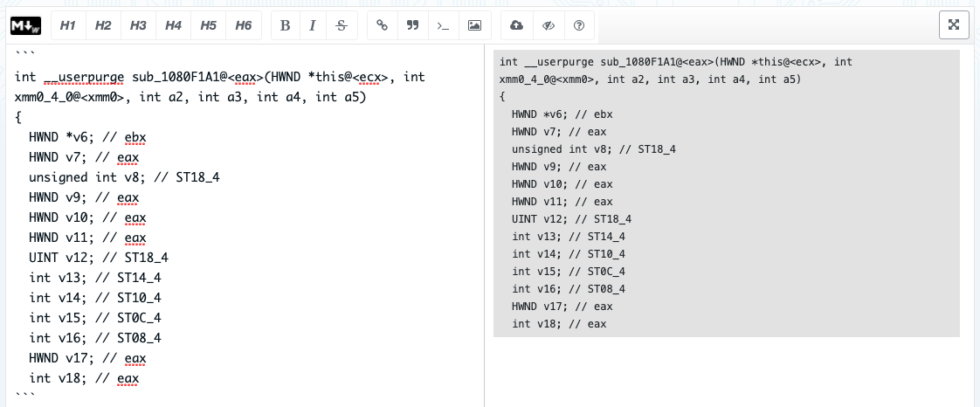Click editor line 'int v18; // eax'
Viewport: 980px width, 407px height.
84,378
